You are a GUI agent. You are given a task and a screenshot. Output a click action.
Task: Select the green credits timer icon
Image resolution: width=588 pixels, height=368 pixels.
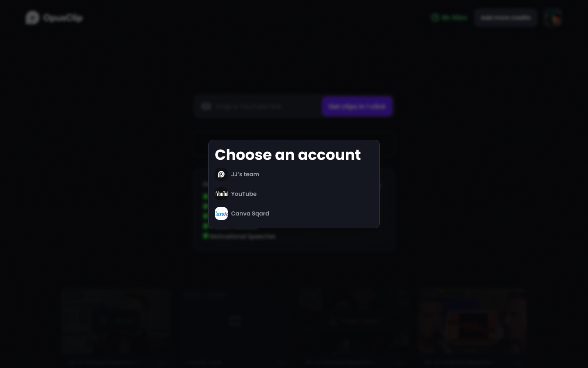point(435,18)
